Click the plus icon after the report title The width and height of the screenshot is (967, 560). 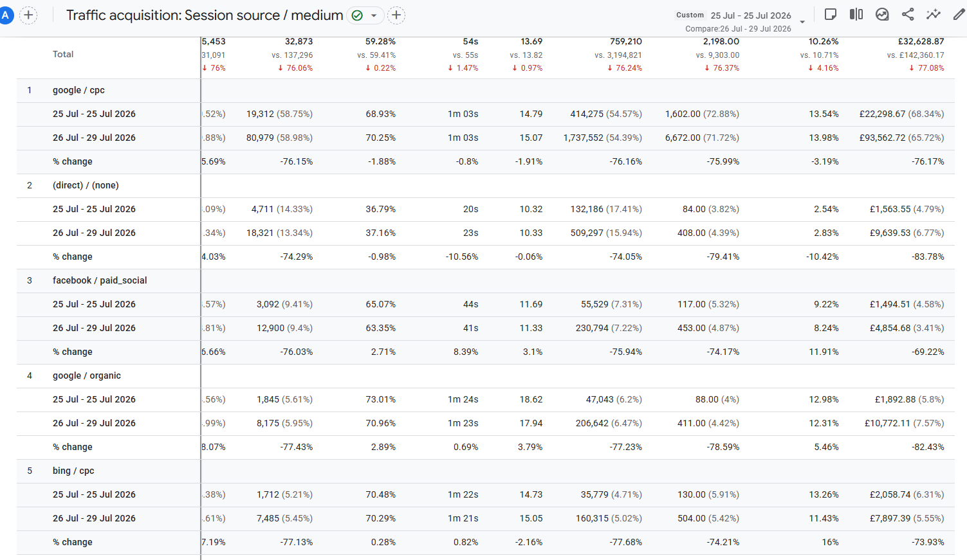tap(396, 15)
